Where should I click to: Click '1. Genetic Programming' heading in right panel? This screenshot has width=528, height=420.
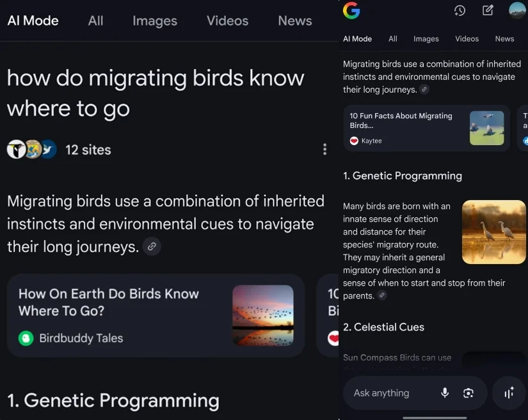(403, 176)
